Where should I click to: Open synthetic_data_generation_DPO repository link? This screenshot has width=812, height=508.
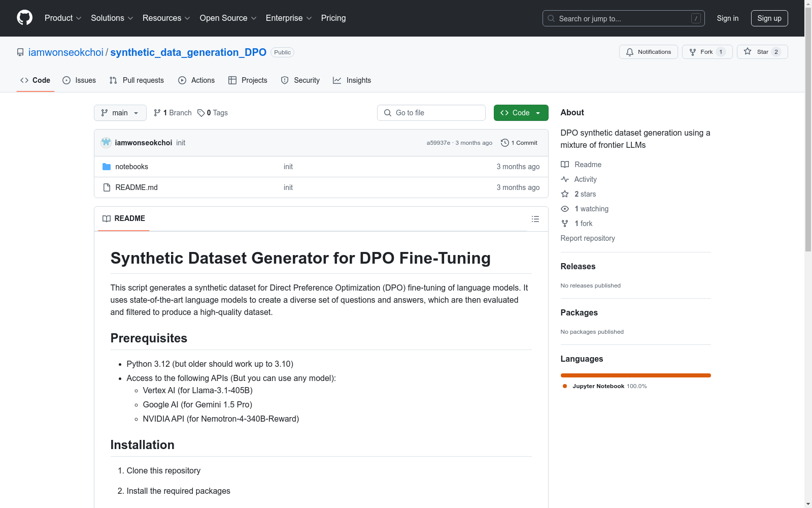188,52
